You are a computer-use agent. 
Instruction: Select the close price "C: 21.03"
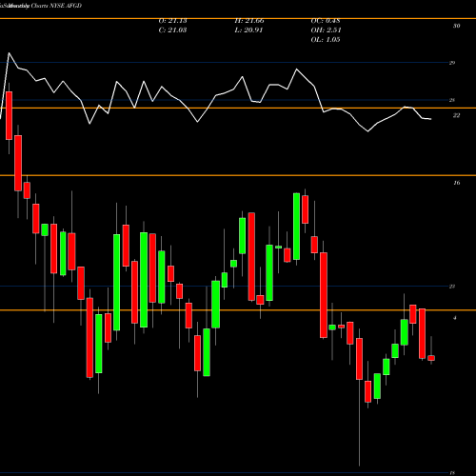pos(172,30)
